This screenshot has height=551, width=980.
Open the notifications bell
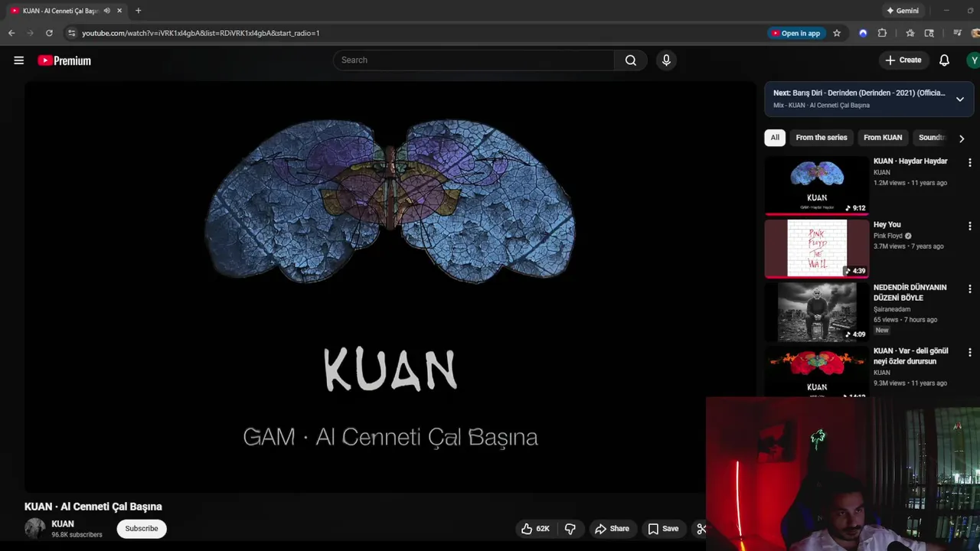[x=944, y=60]
